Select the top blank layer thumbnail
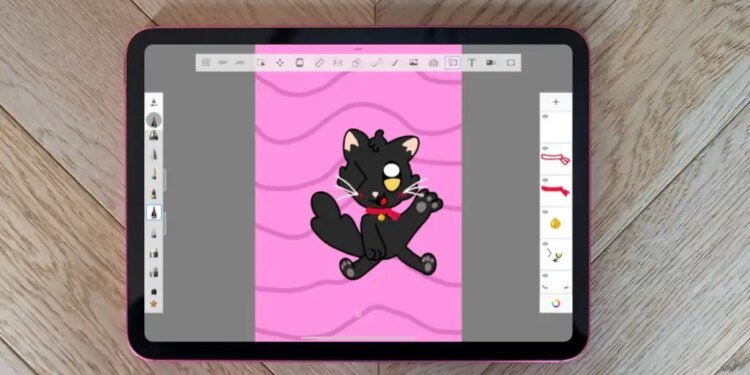 556,127
